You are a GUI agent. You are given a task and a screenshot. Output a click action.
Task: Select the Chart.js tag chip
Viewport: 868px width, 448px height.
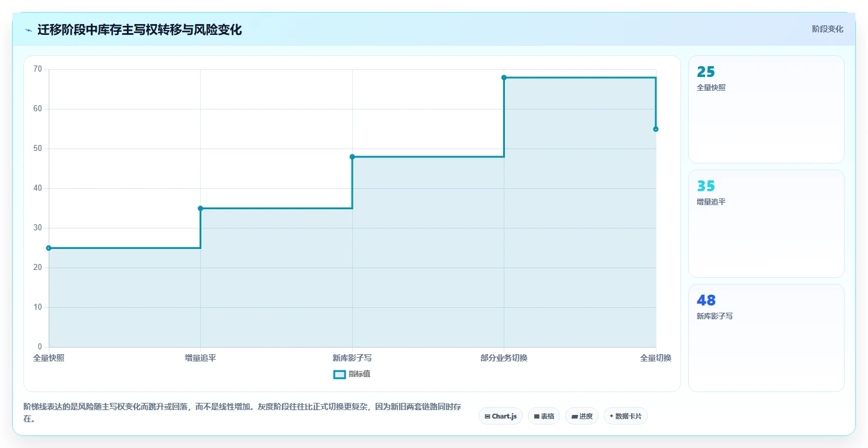[501, 416]
